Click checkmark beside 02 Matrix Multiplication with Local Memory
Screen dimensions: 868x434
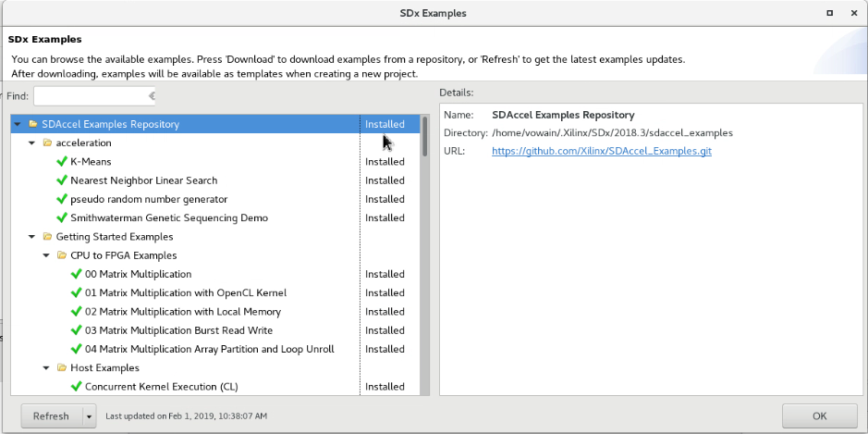coord(77,312)
